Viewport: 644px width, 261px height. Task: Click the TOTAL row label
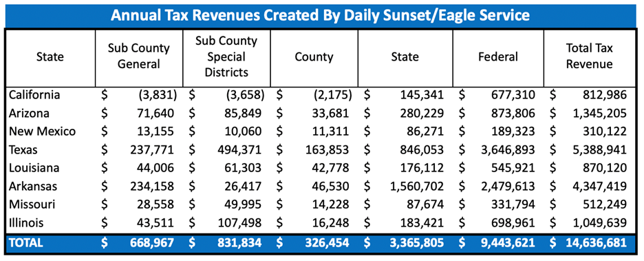click(26, 242)
